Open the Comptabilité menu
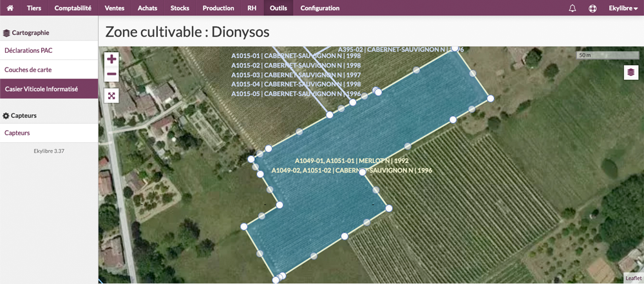Image resolution: width=644 pixels, height=284 pixels. pos(73,8)
